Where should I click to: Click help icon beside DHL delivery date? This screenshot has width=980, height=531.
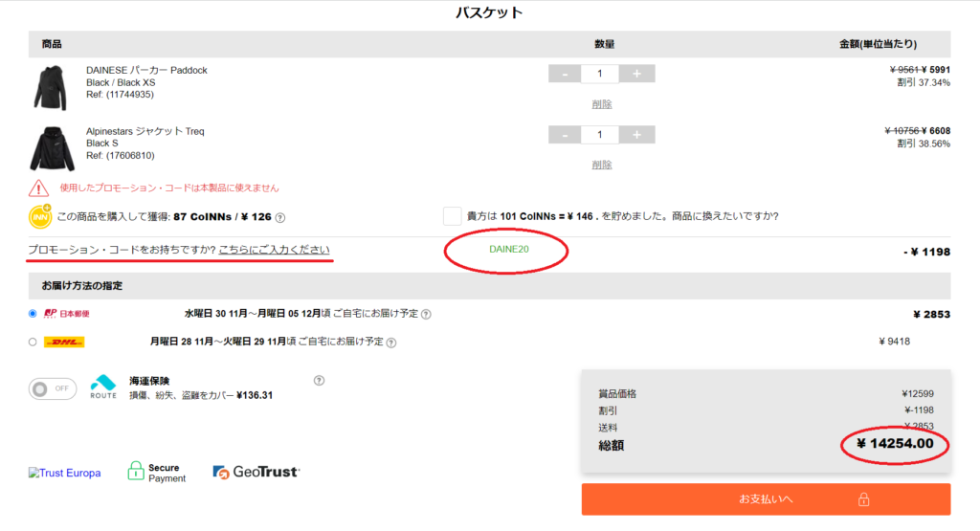[x=391, y=343]
